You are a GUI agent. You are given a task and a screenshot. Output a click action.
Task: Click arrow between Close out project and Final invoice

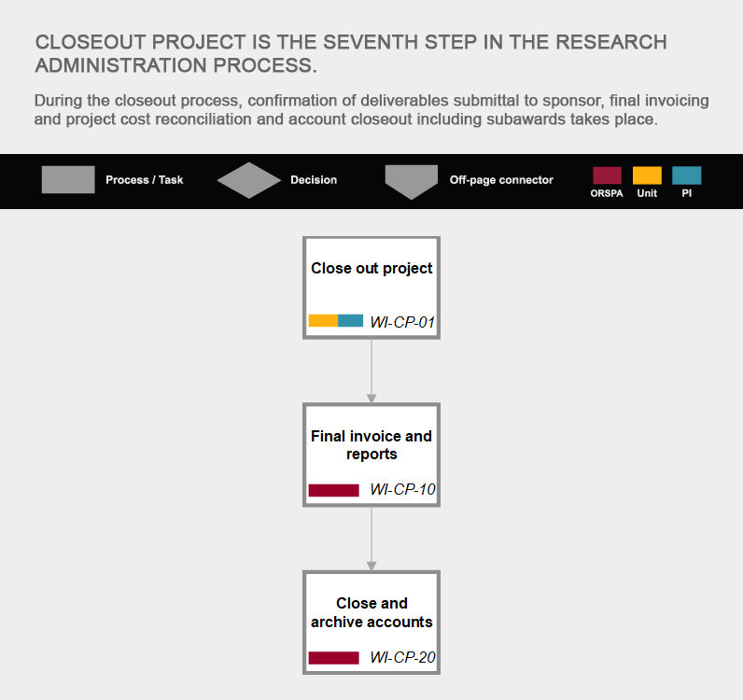point(371,371)
